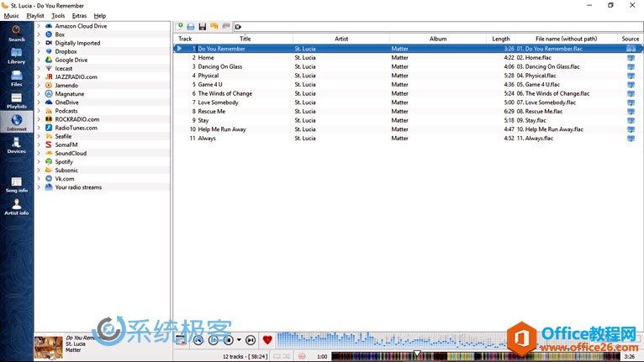Expand the Spotify tree node
The width and height of the screenshot is (644, 362).
(x=39, y=162)
